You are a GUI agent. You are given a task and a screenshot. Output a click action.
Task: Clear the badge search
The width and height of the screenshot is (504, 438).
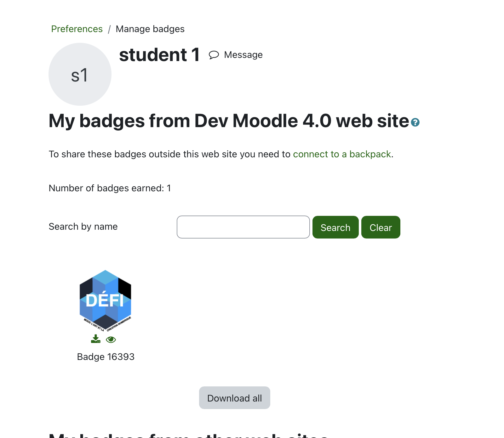tap(381, 227)
